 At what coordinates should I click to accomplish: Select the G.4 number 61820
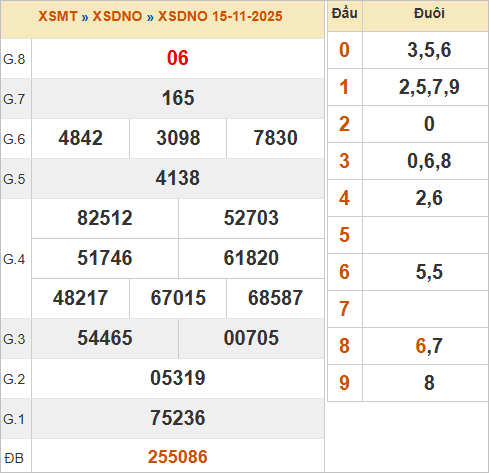tap(251, 258)
